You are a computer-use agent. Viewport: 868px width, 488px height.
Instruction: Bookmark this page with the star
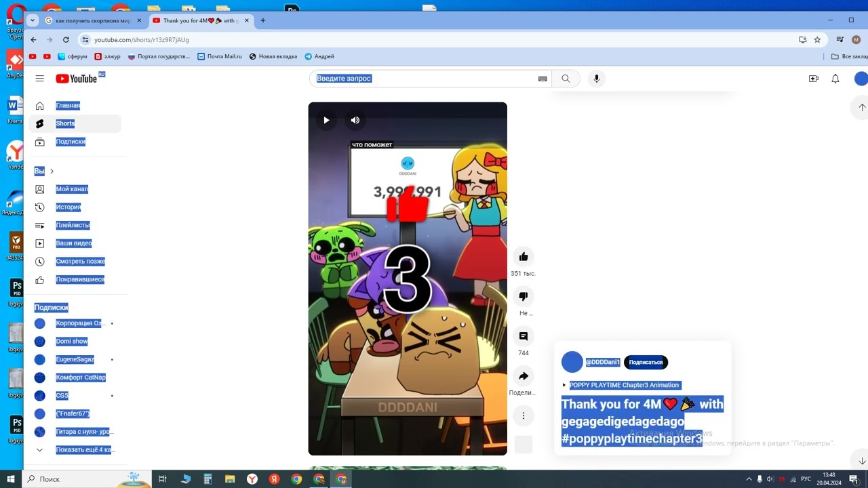pos(817,40)
